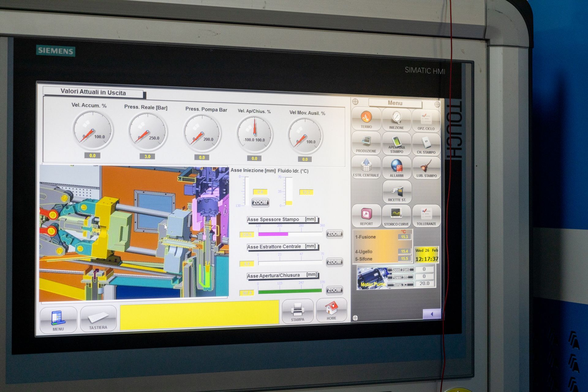The height and width of the screenshot is (392, 588).
Task: Open the INIEZIONE gauge menu
Action: point(397,119)
